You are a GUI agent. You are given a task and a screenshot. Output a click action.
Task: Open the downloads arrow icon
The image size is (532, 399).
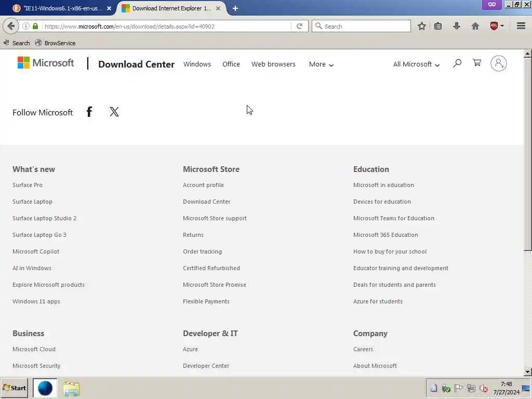tap(457, 26)
